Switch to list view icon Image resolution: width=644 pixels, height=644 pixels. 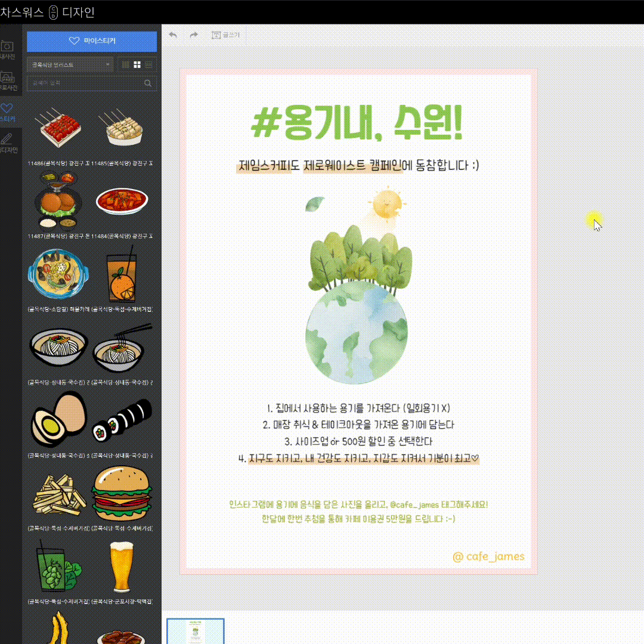(148, 64)
